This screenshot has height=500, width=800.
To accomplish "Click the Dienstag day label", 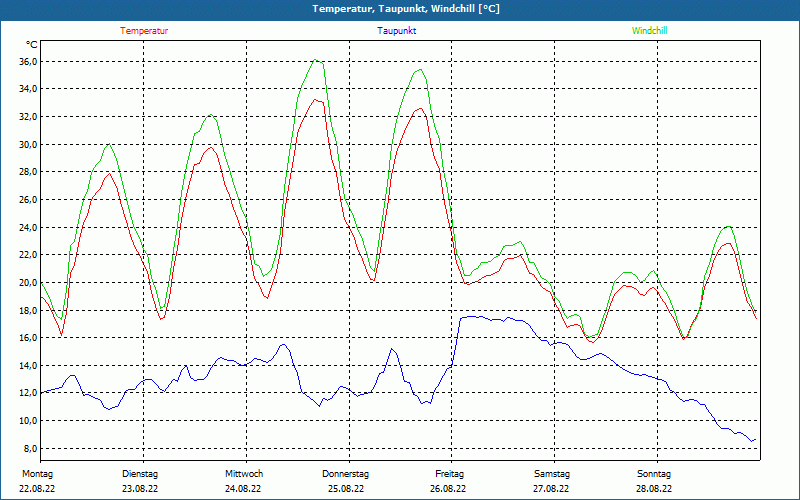I will click(140, 474).
